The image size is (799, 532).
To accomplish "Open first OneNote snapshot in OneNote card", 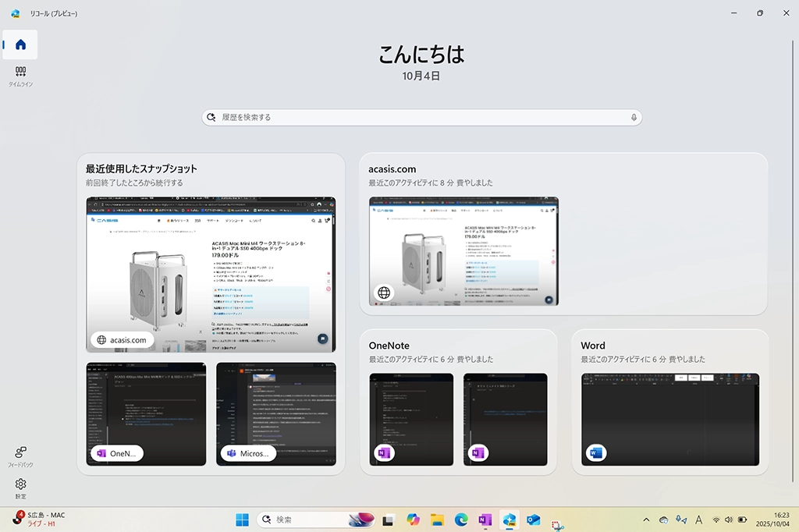I will pos(411,417).
